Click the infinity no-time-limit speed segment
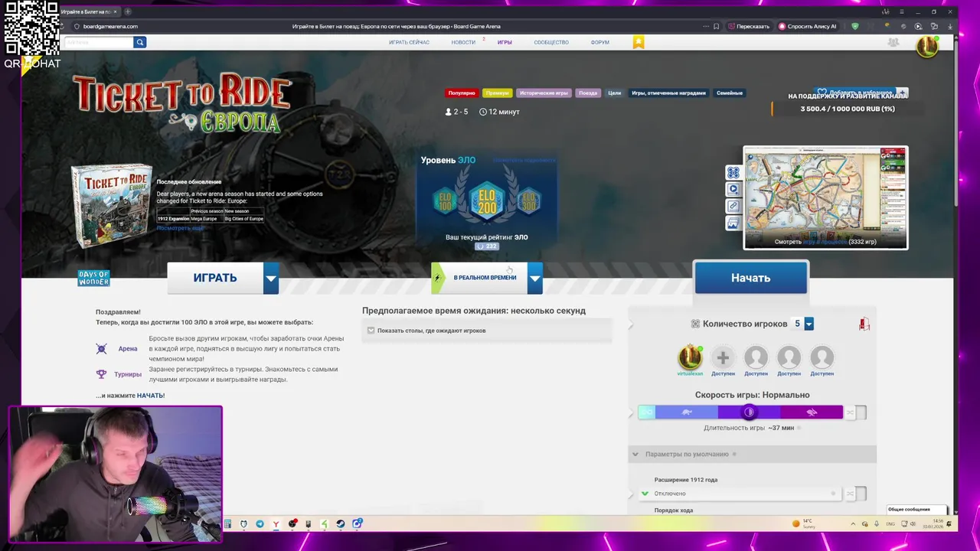 (647, 412)
